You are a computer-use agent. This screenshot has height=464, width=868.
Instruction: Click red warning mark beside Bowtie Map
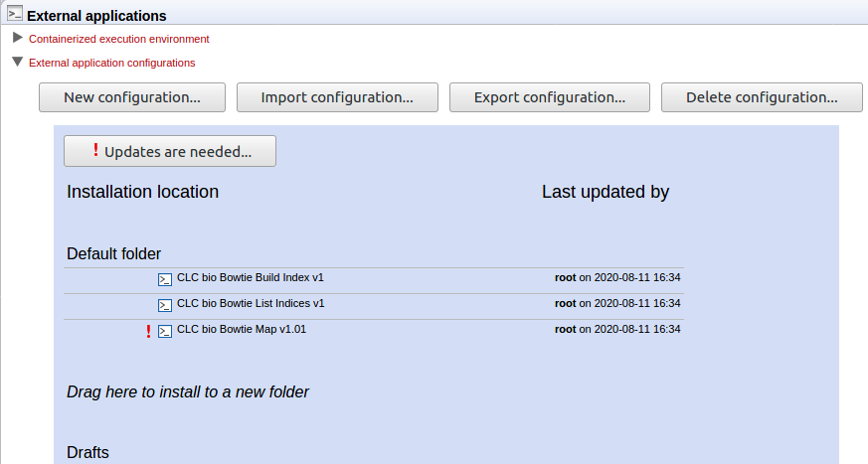148,331
